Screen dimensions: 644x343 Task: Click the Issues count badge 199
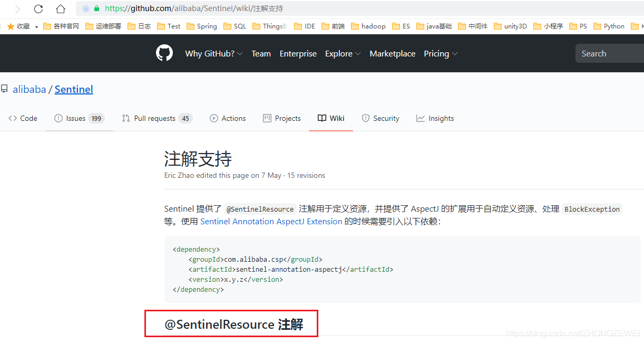tap(96, 118)
